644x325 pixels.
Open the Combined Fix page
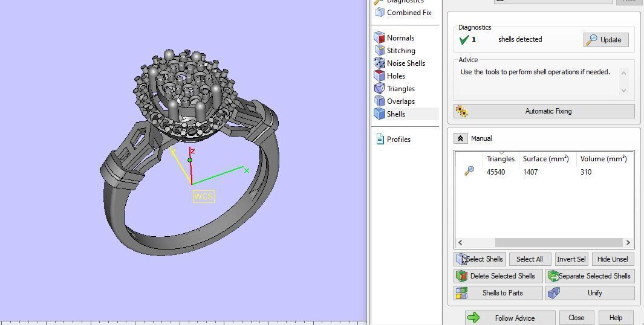pyautogui.click(x=409, y=13)
